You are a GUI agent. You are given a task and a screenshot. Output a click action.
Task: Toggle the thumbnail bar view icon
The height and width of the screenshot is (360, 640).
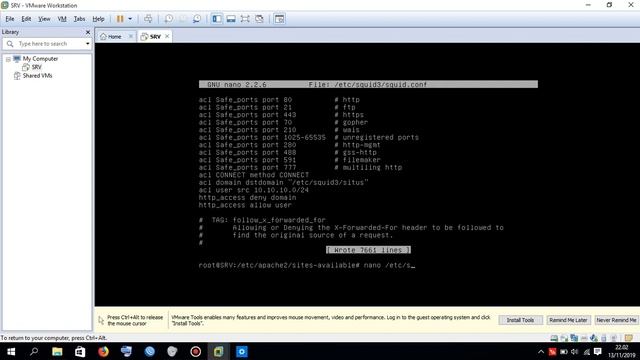(231, 19)
